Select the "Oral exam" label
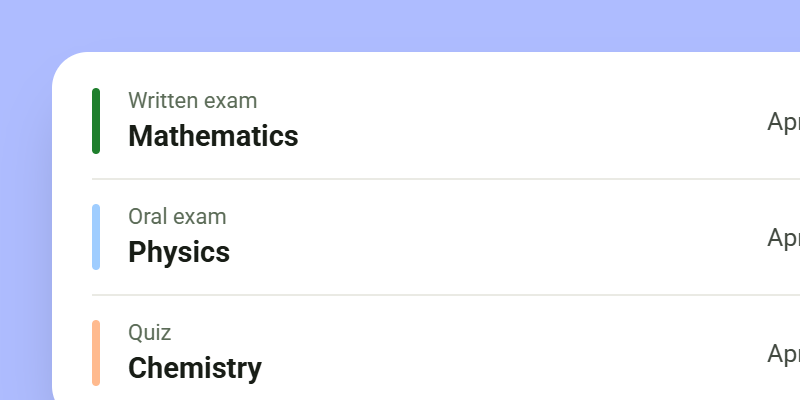 177,216
